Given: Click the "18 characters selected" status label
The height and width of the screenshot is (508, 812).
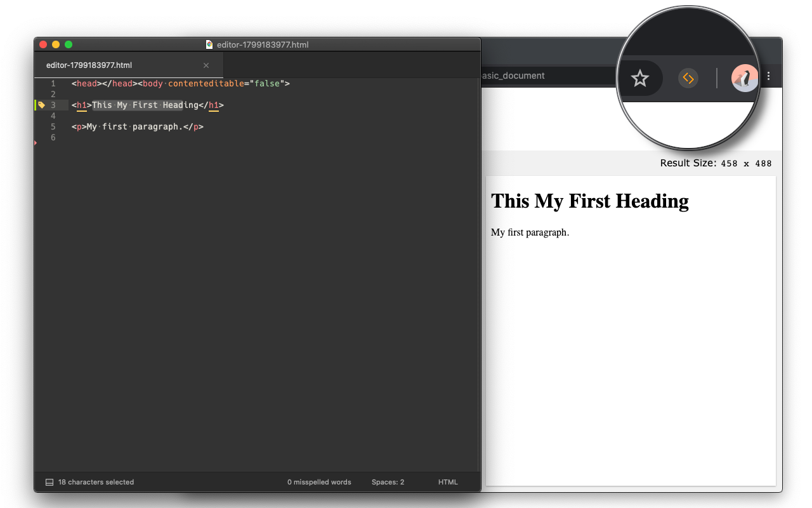Looking at the screenshot, I should click(95, 482).
